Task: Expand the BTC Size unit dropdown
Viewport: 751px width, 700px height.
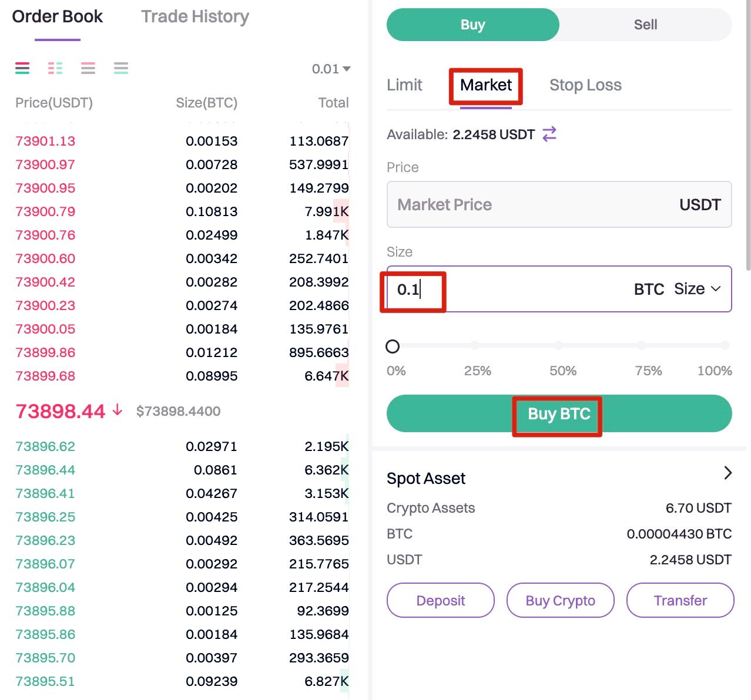Action: coord(697,289)
